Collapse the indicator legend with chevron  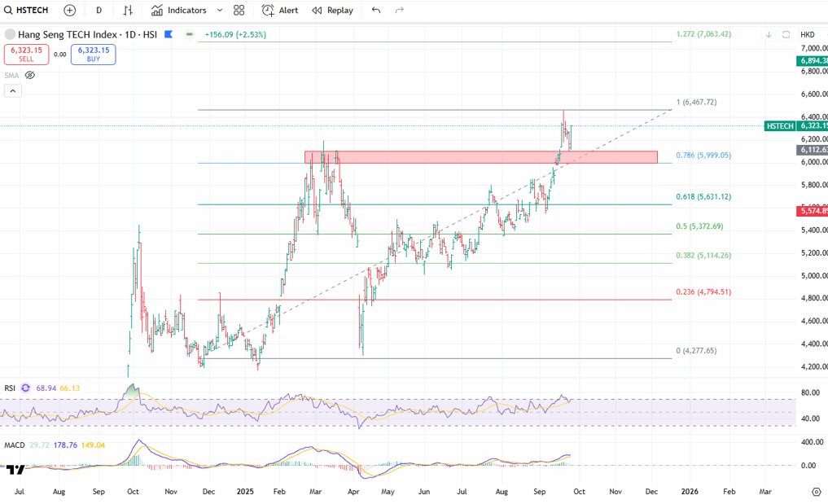12,90
